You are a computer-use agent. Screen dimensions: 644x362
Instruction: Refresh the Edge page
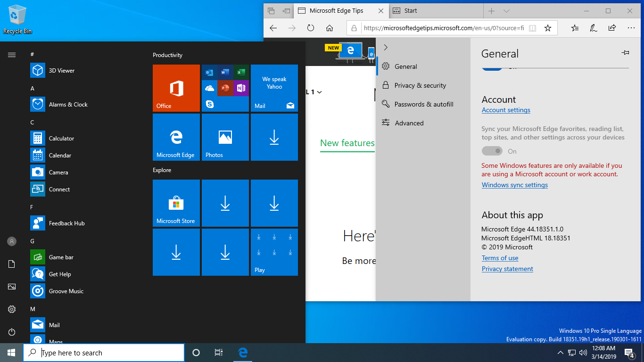coord(311,28)
